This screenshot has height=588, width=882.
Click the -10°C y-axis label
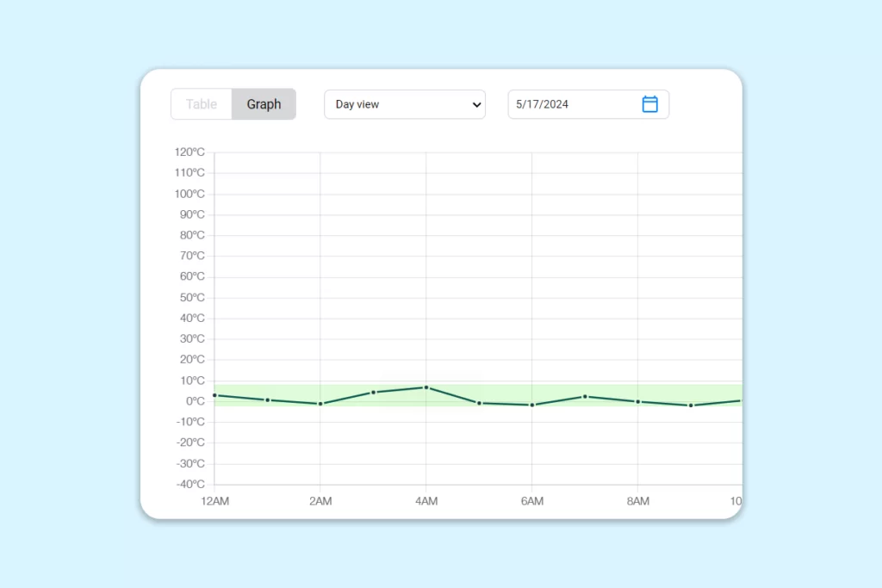pyautogui.click(x=190, y=422)
